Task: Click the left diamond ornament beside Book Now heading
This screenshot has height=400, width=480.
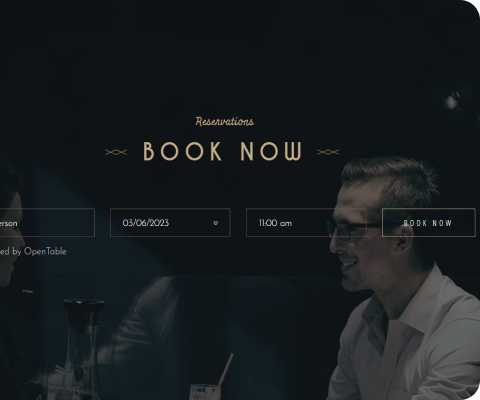Action: click(116, 152)
